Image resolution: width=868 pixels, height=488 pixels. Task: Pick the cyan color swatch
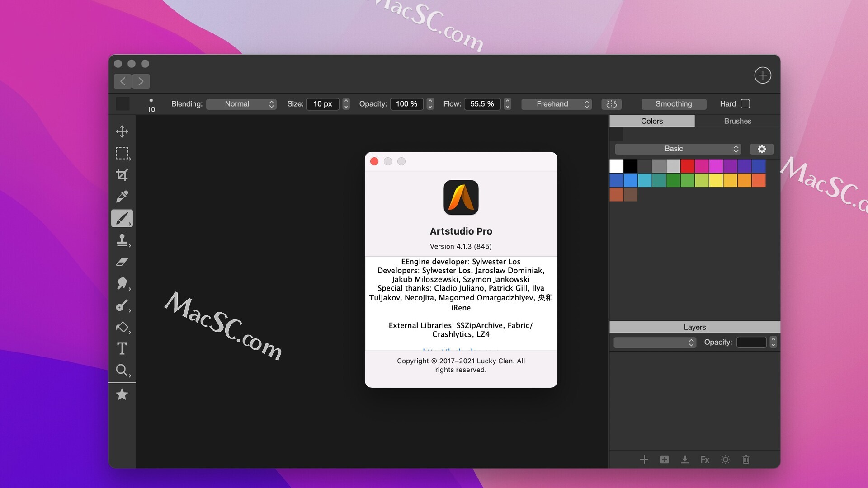(x=645, y=180)
